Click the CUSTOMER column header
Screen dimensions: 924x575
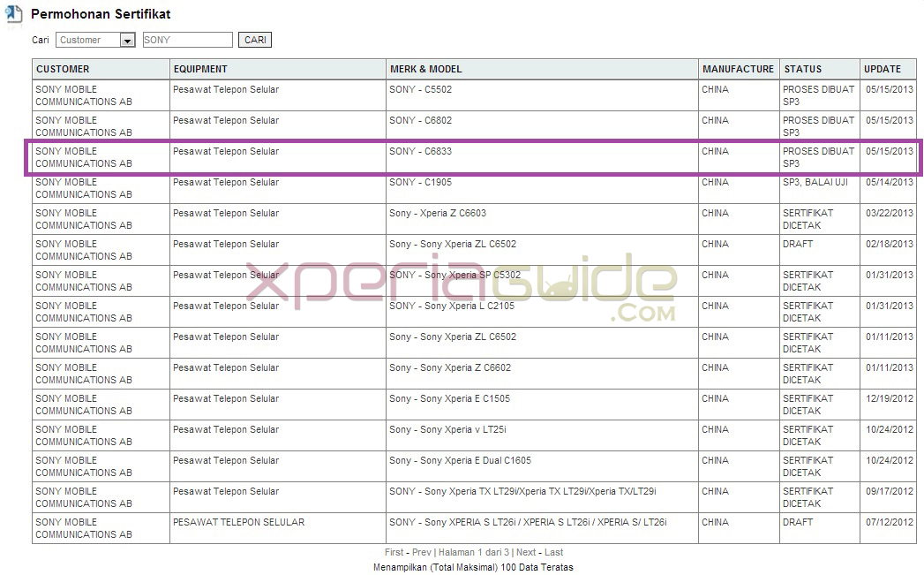(x=101, y=69)
